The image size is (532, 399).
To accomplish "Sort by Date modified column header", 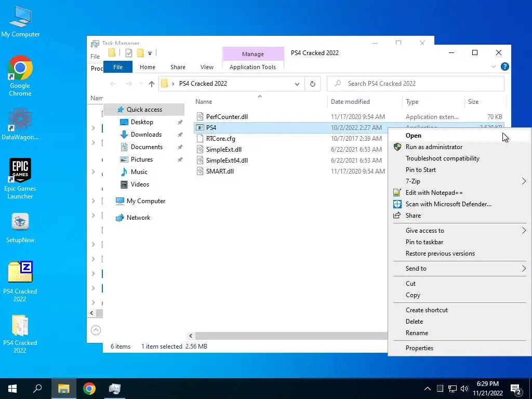I will coord(365,101).
